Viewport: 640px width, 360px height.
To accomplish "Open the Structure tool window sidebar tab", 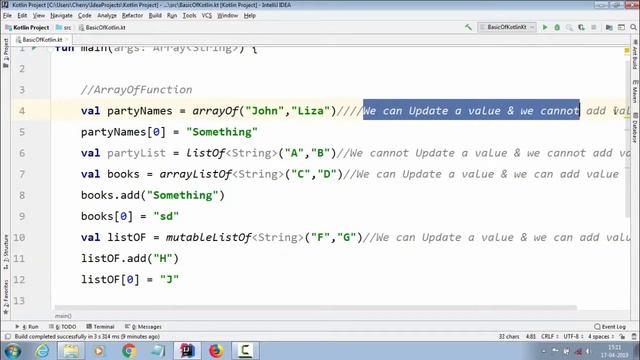I will pyautogui.click(x=6, y=251).
